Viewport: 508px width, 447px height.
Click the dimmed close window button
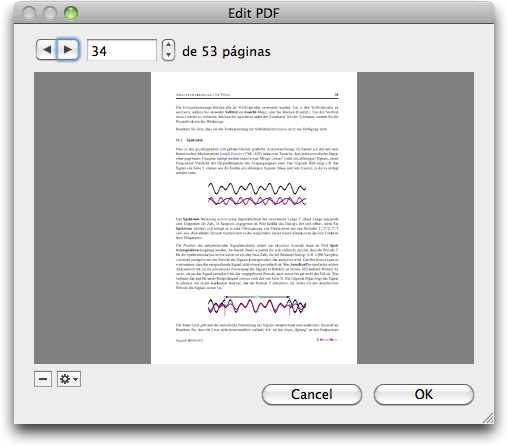click(29, 13)
